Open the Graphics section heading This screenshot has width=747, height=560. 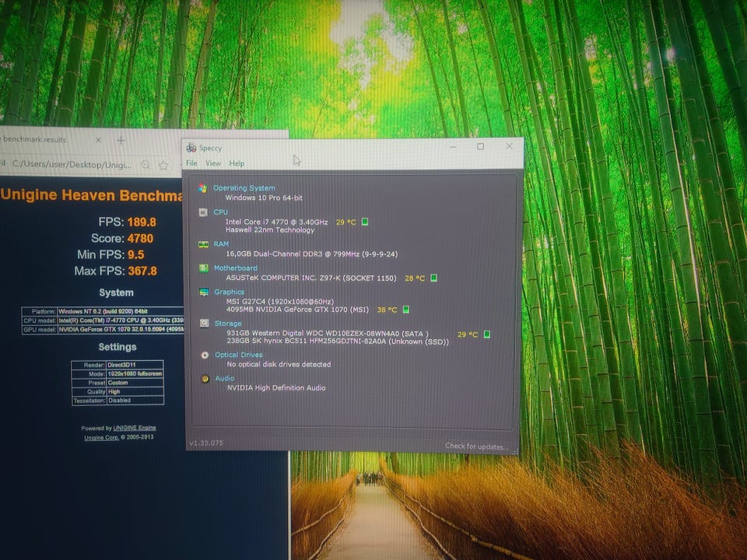click(x=229, y=292)
